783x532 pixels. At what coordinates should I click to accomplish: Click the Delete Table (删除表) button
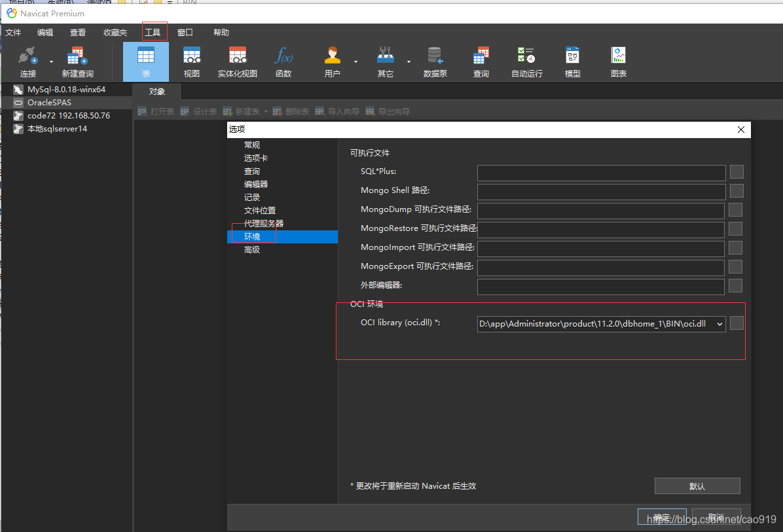tap(291, 111)
